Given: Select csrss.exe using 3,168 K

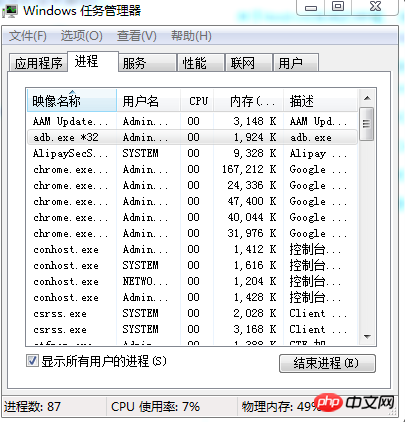Looking at the screenshot, I should [x=192, y=329].
